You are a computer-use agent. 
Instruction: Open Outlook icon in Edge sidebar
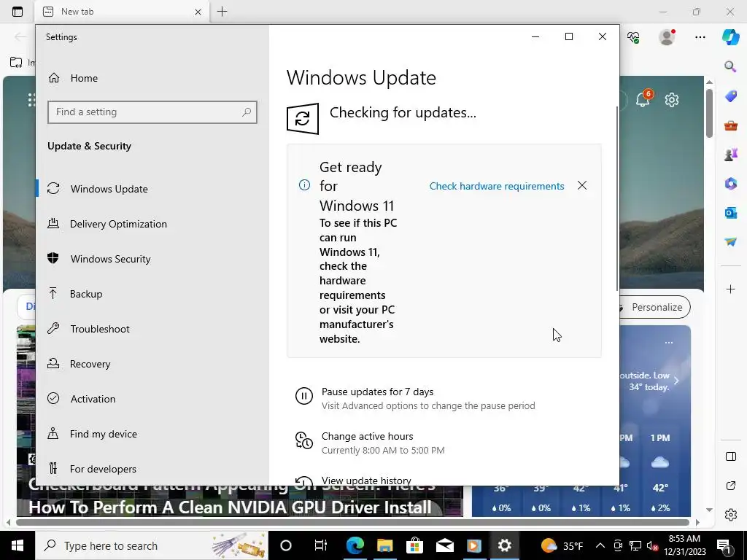coord(730,212)
